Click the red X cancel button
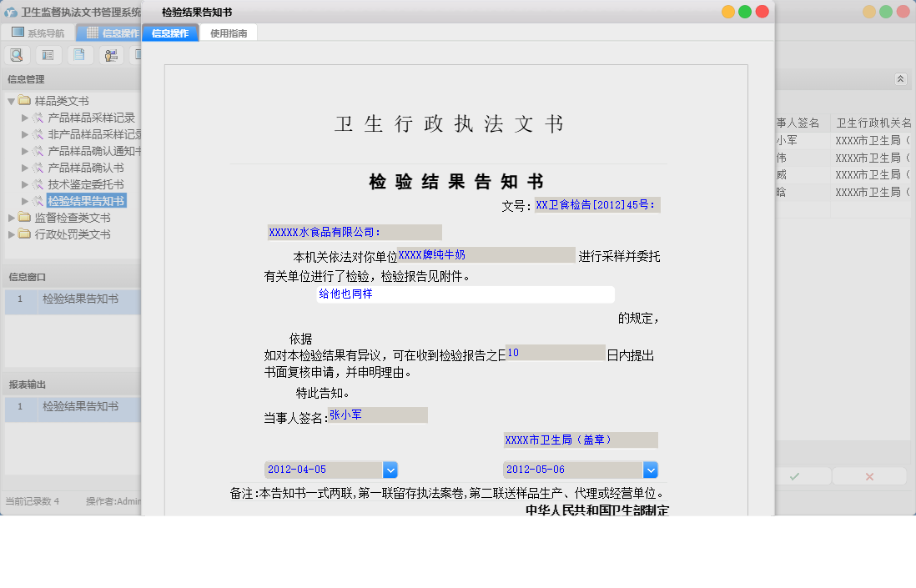 coord(869,475)
